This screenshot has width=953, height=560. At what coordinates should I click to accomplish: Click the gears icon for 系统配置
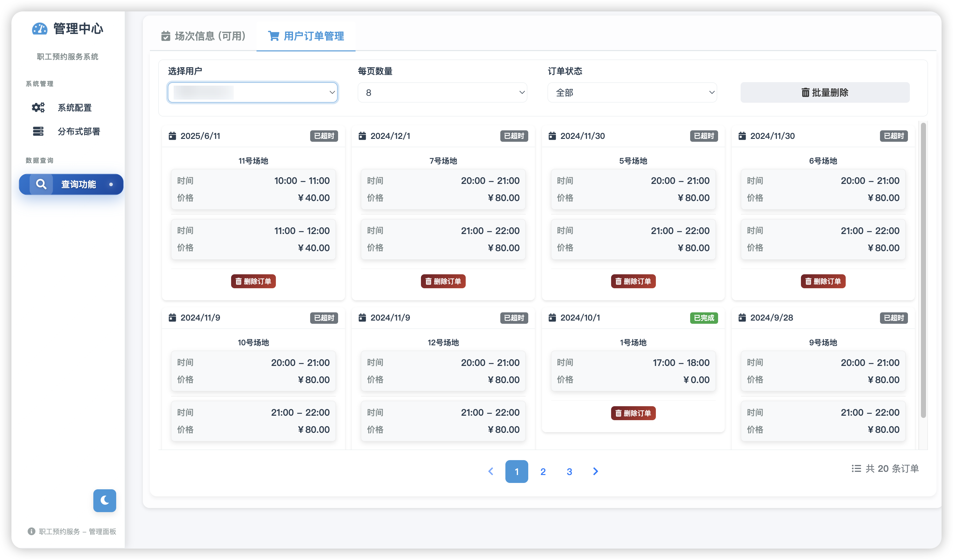38,108
